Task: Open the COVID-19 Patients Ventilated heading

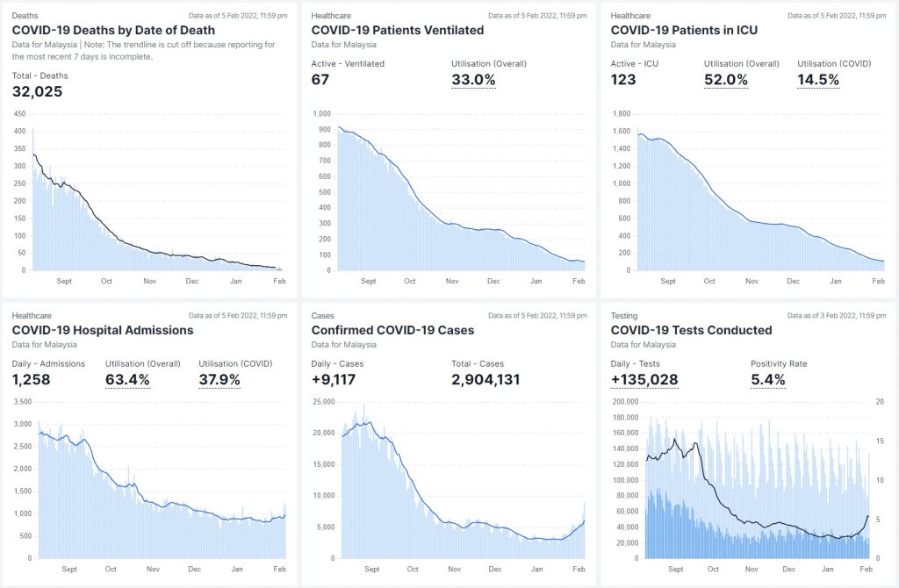Action: 398,30
